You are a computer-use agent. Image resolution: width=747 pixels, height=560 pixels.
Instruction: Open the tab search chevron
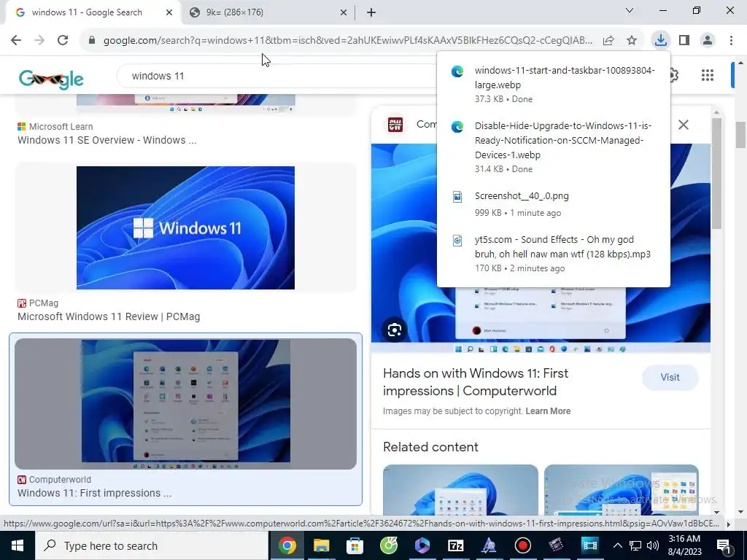(x=630, y=10)
